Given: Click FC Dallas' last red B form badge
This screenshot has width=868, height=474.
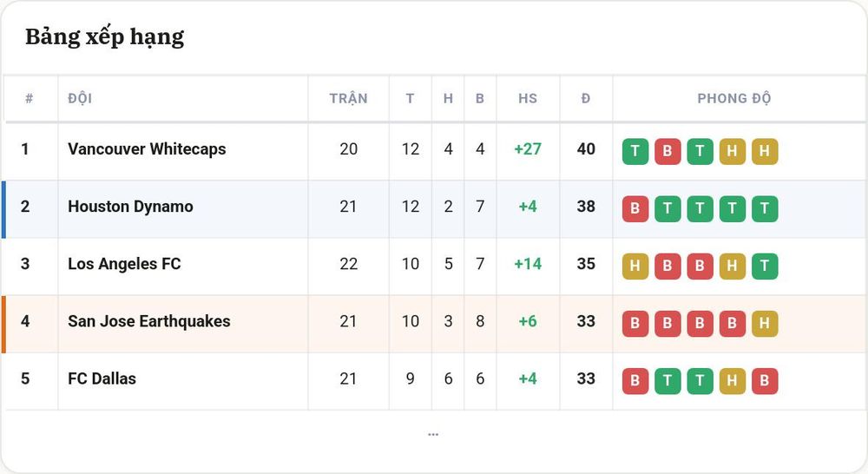Looking at the screenshot, I should pos(765,381).
